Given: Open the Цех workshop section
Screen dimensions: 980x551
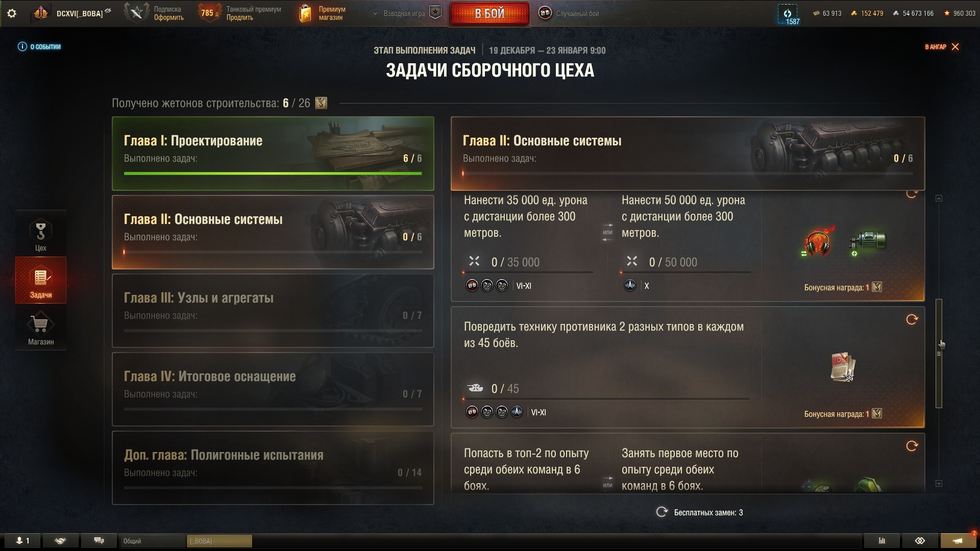Looking at the screenshot, I should 41,234.
